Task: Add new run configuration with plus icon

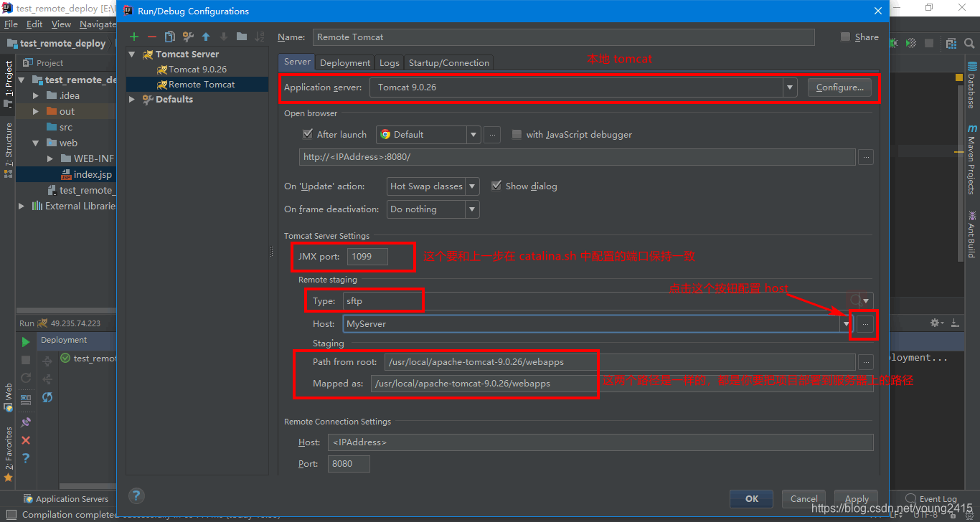Action: click(134, 37)
